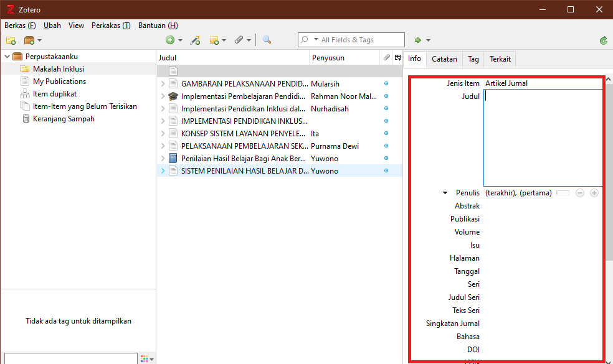Open the tag selector colored-grid menu
The height and width of the screenshot is (364, 613).
tap(147, 358)
